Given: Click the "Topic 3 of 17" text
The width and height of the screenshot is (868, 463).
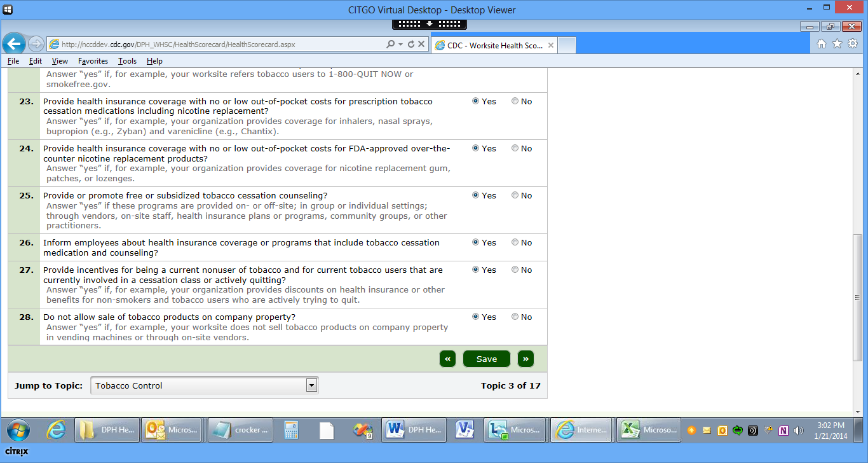Looking at the screenshot, I should click(x=511, y=385).
